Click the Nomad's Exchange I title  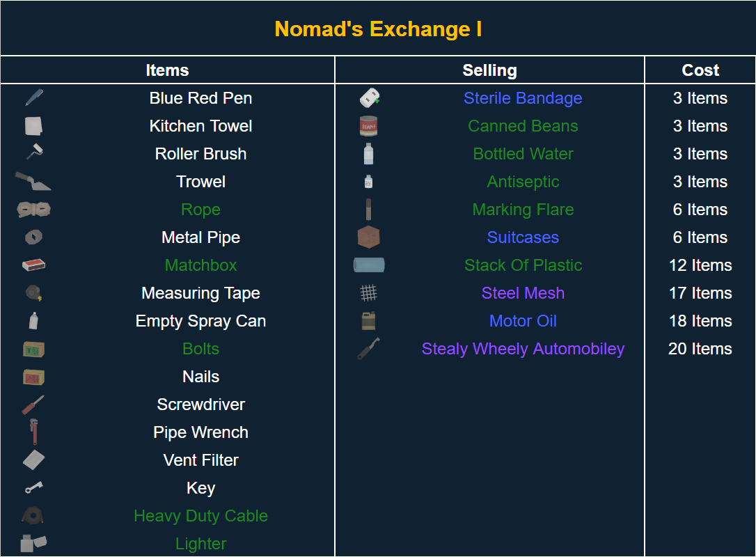click(x=378, y=29)
